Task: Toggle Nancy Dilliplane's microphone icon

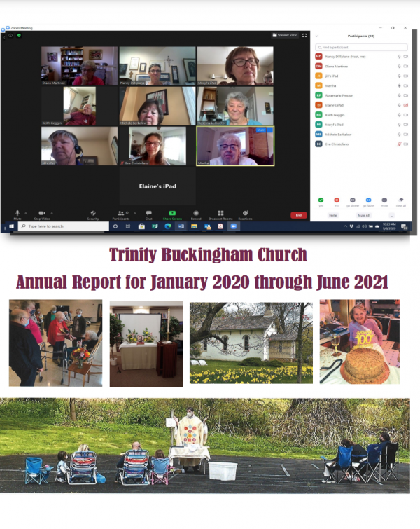Action: [x=399, y=57]
